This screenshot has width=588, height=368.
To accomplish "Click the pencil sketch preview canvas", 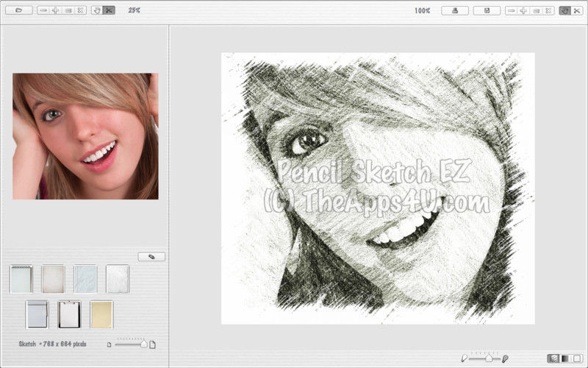I will coord(378,188).
